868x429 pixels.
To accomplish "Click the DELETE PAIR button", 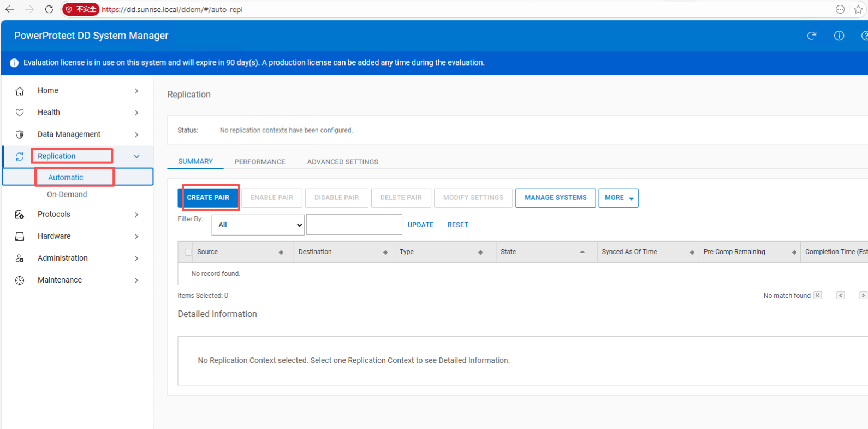I will point(401,198).
